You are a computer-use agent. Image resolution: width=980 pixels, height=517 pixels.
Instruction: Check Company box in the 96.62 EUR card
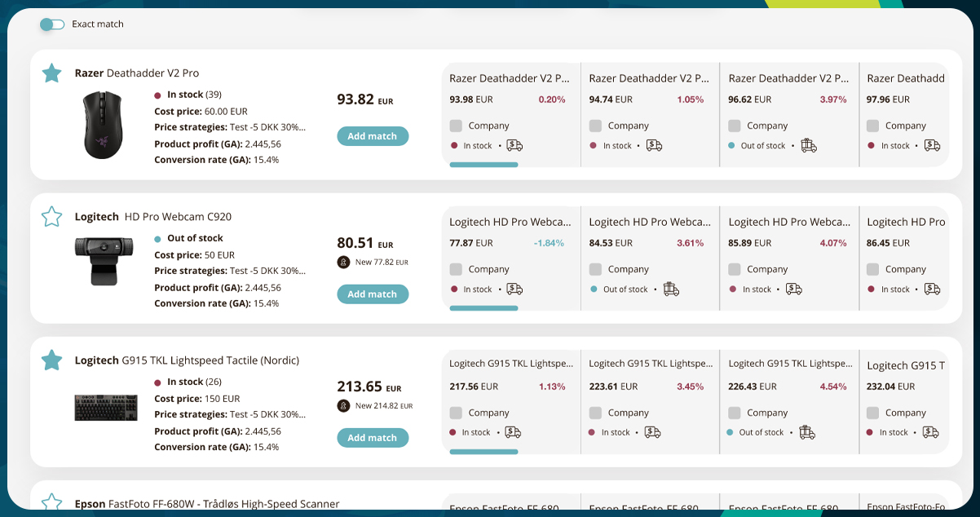[735, 126]
